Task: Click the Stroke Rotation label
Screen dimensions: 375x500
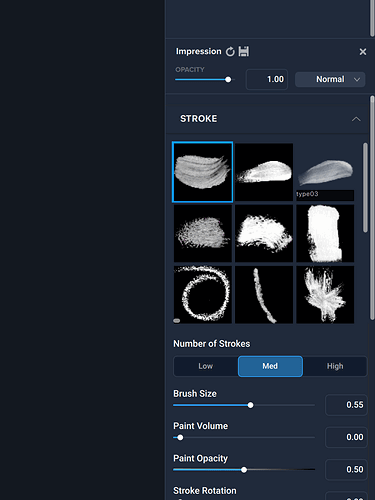Action: point(205,491)
